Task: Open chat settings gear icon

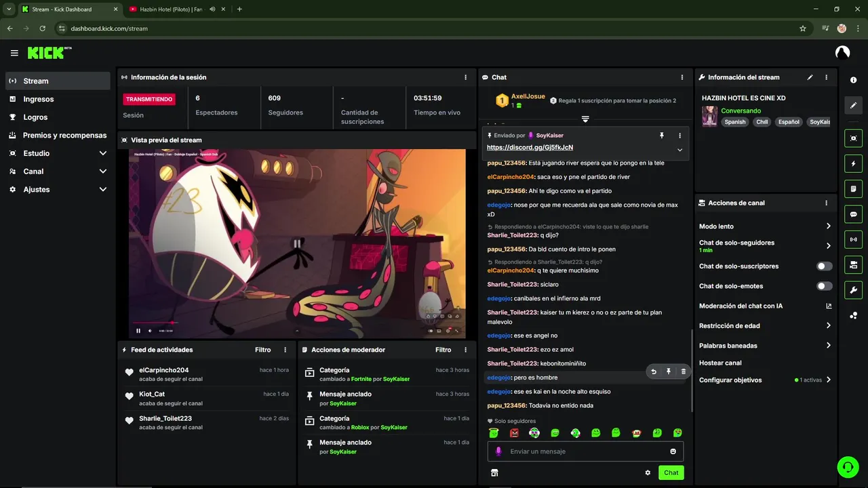Action: 648,472
